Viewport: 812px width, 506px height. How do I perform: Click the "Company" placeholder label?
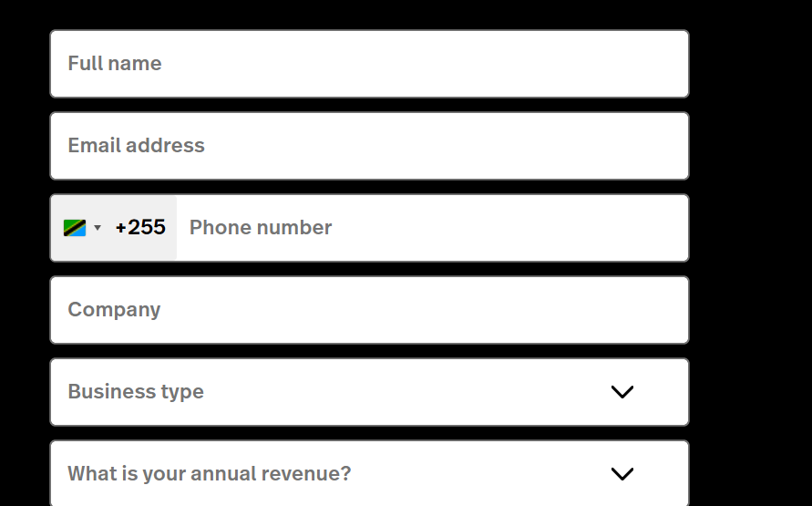coord(114,310)
